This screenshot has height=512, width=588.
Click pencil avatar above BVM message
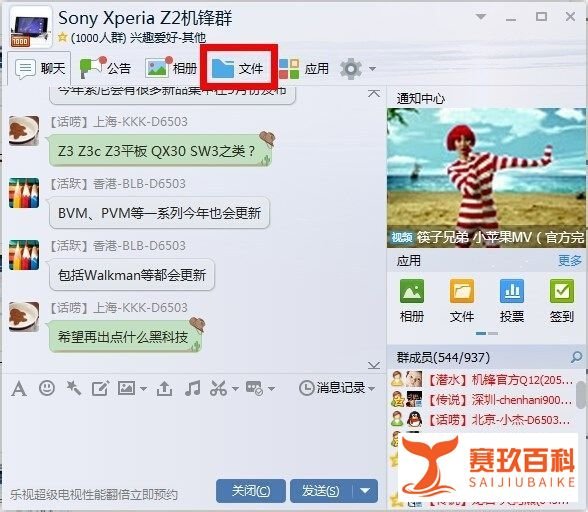[x=24, y=193]
